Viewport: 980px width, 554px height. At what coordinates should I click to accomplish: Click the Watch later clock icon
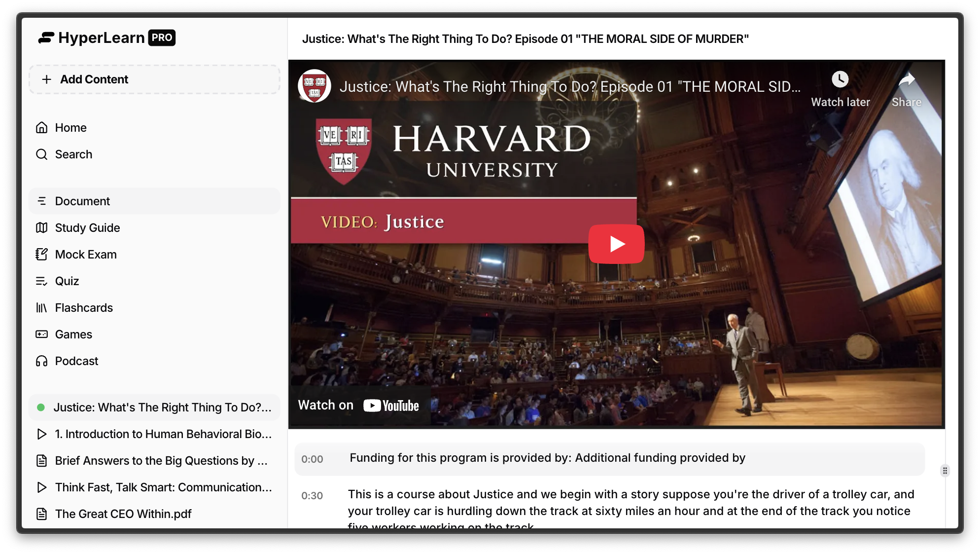tap(840, 79)
